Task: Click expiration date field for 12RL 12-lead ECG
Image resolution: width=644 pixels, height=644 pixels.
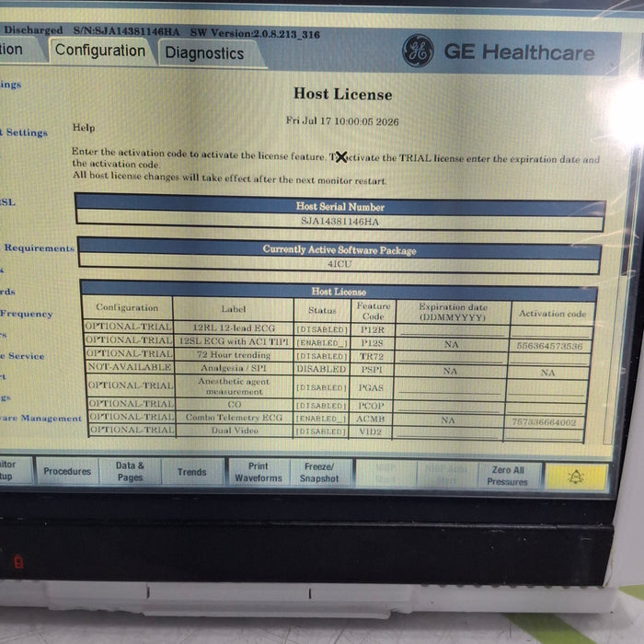Action: [453, 330]
